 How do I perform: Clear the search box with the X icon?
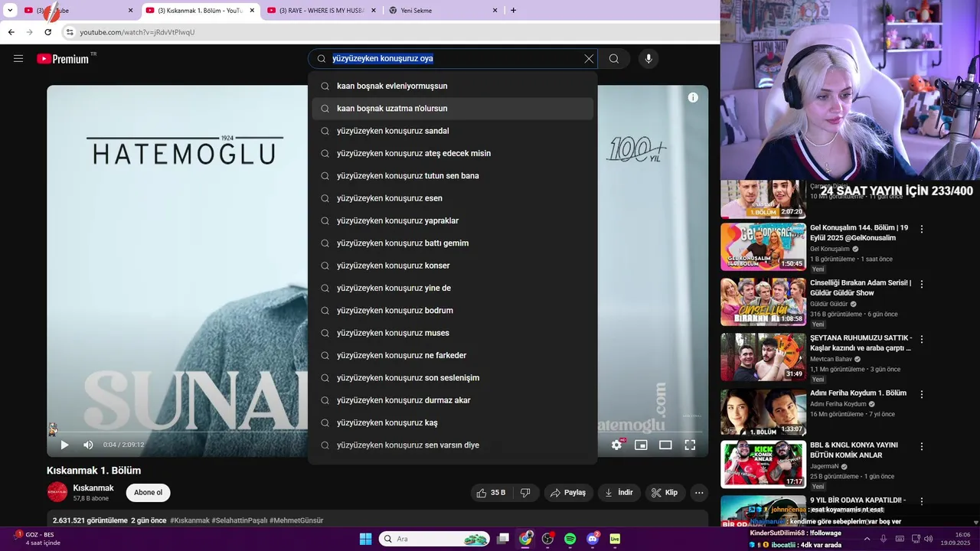[x=589, y=59]
